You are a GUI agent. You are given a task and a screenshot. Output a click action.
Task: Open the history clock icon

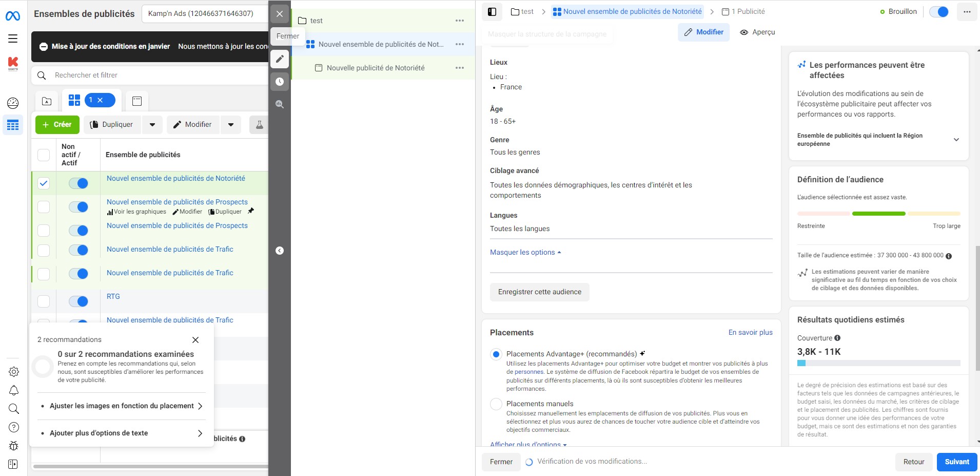[280, 82]
